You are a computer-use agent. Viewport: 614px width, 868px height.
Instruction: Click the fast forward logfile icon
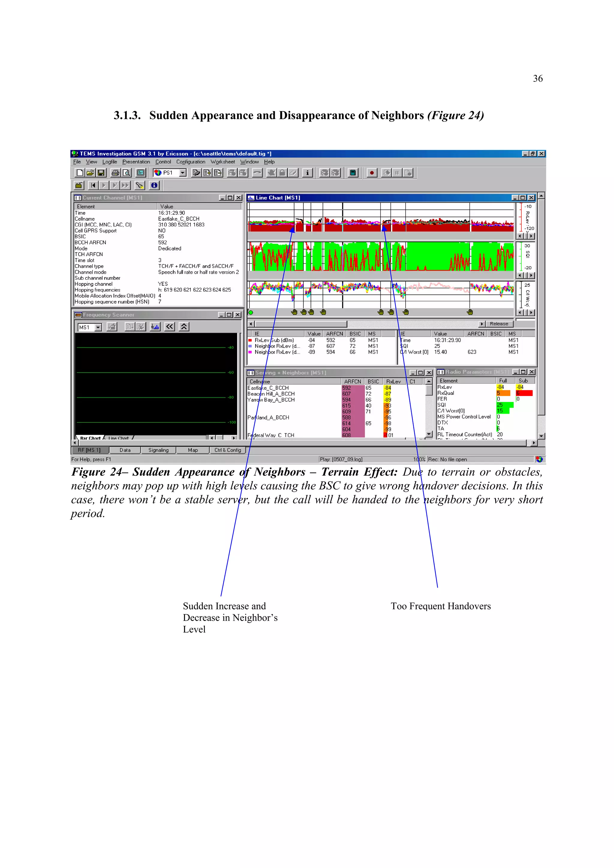tap(125, 185)
